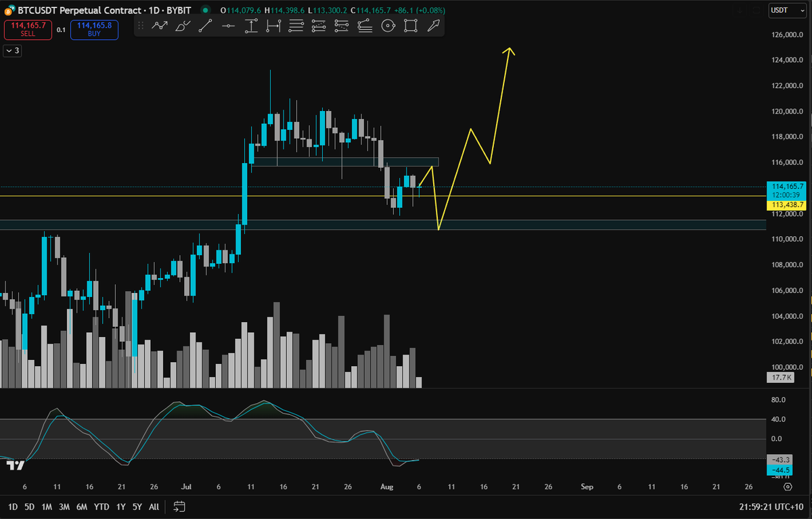The height and width of the screenshot is (519, 812).
Task: Select the long position tool
Action: (319, 26)
